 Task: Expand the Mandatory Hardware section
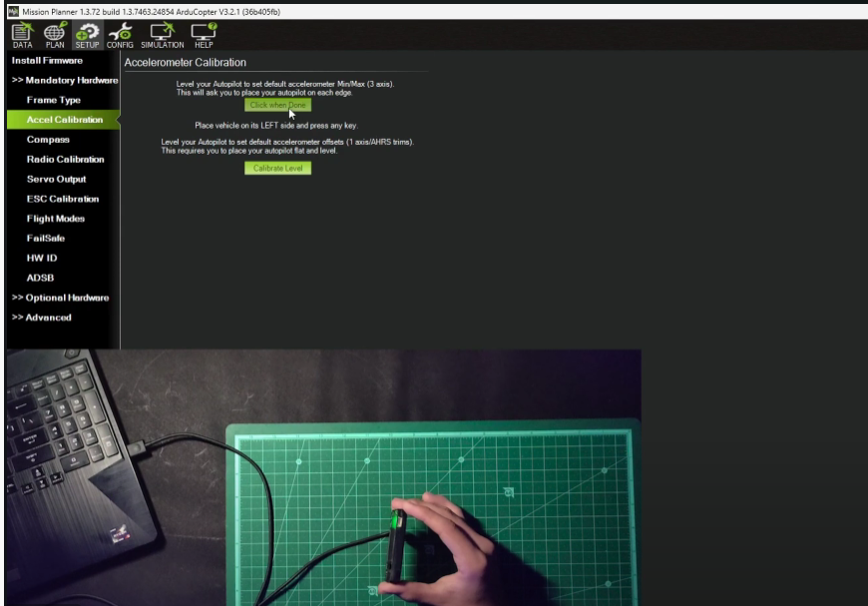60,80
